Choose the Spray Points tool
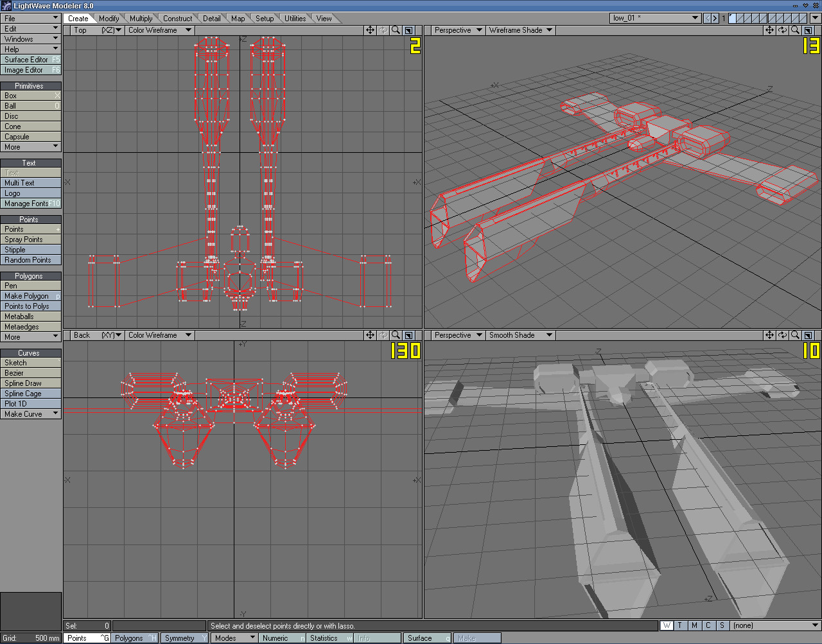 [x=30, y=239]
